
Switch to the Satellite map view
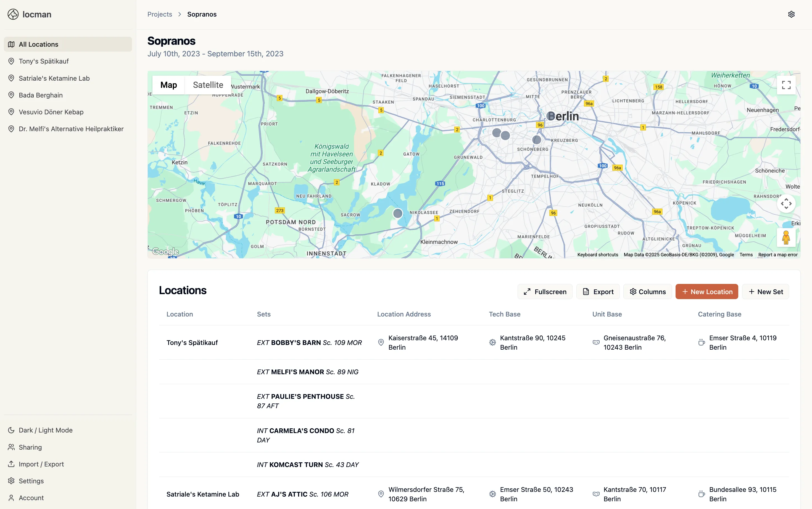(208, 85)
